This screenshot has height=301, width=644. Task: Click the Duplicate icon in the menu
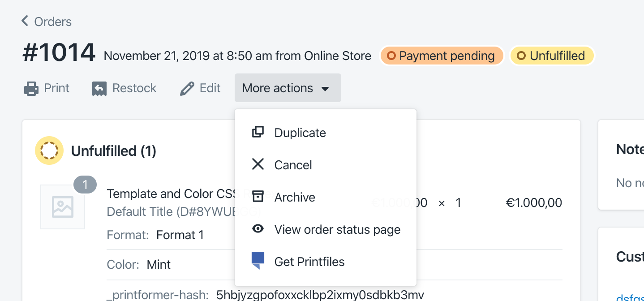[258, 132]
